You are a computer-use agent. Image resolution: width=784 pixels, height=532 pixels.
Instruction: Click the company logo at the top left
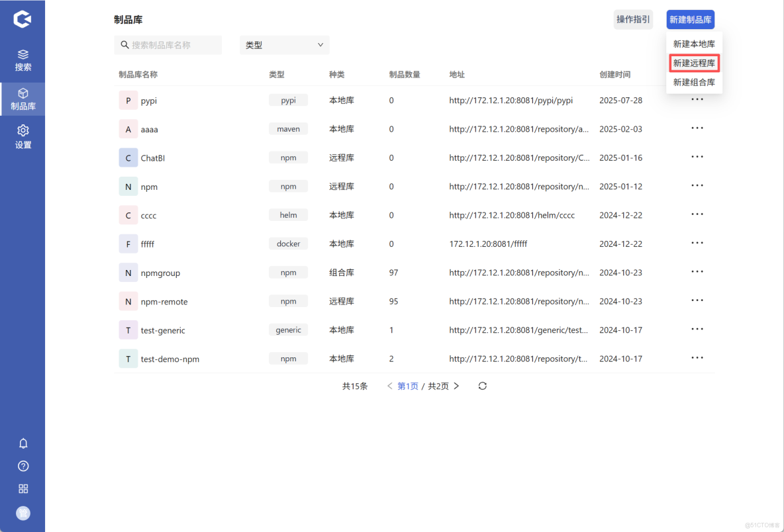point(23,19)
